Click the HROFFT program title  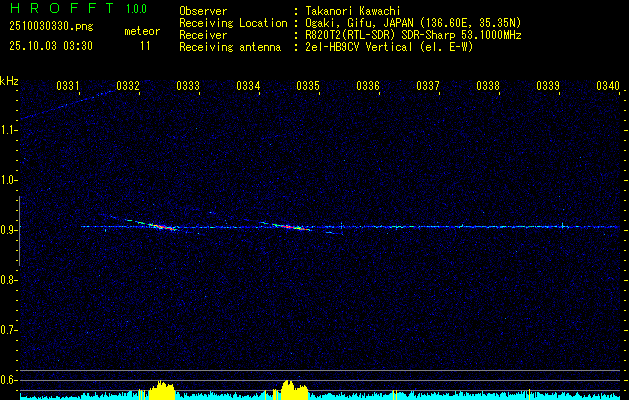(x=61, y=8)
